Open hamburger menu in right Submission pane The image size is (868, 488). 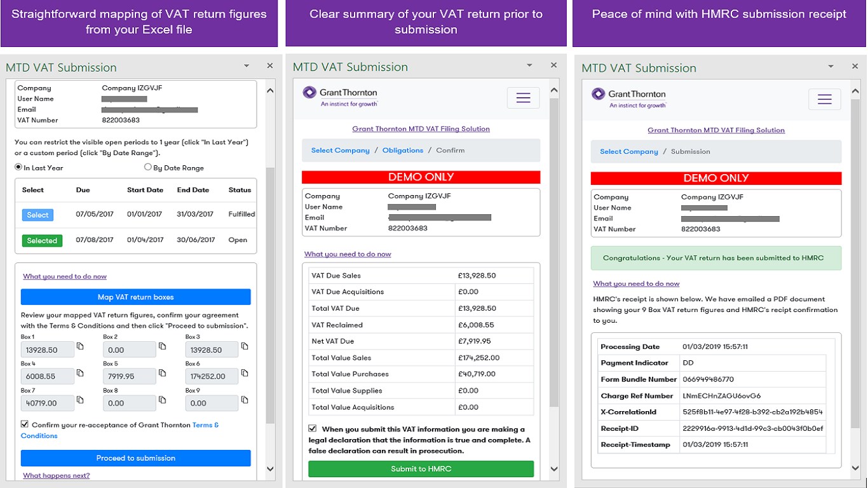[x=825, y=99]
